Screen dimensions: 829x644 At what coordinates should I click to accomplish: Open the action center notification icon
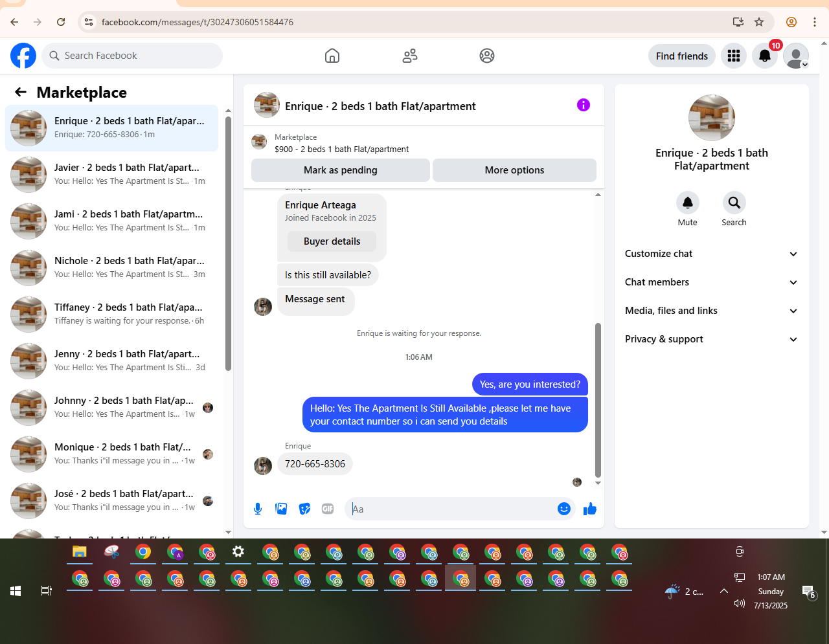click(x=808, y=592)
